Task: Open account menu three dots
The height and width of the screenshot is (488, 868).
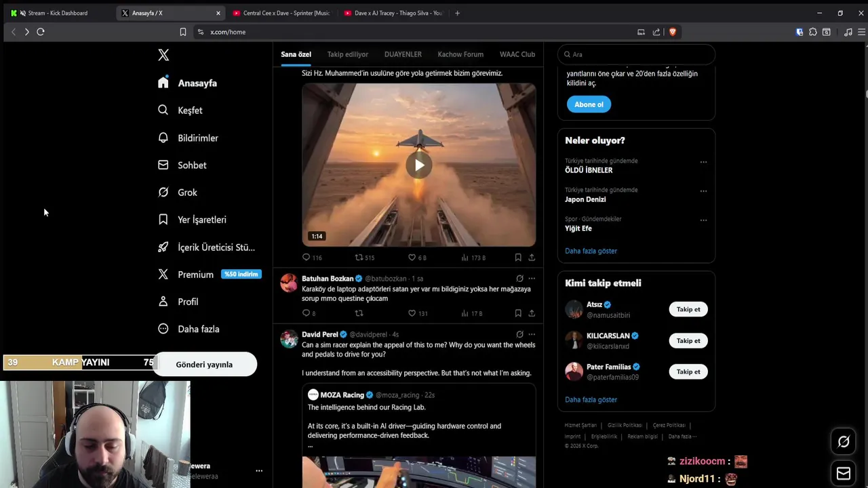Action: click(x=258, y=470)
